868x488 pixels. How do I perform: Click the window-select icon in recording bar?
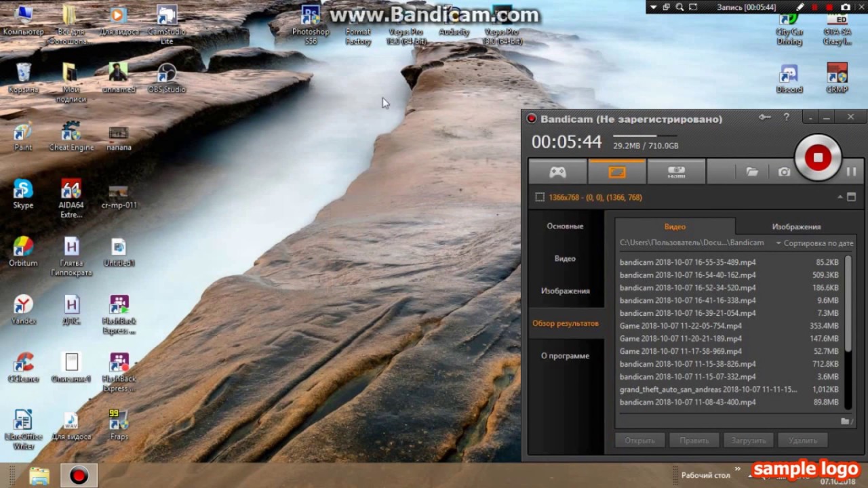(667, 7)
